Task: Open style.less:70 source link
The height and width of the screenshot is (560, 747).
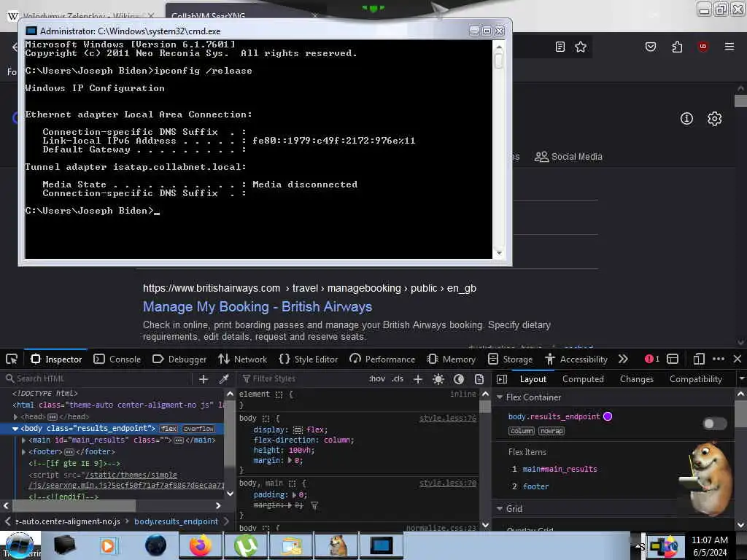Action: tap(448, 483)
